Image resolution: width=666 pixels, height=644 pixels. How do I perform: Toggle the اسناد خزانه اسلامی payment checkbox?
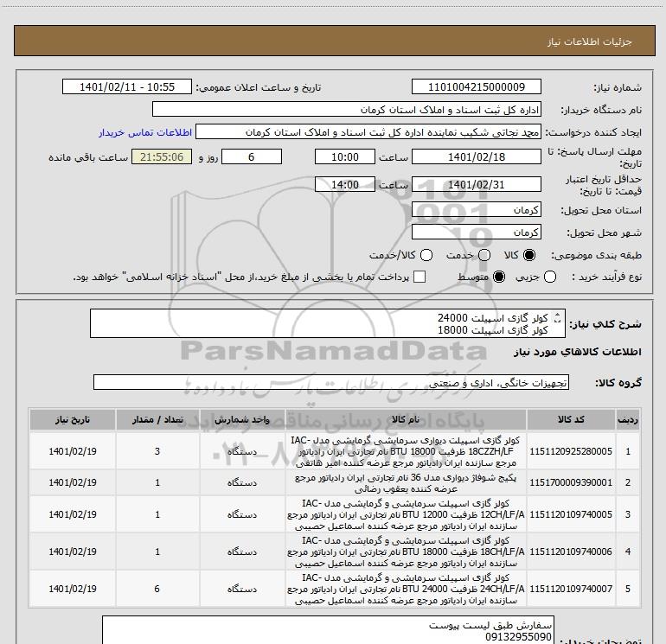[x=419, y=277]
